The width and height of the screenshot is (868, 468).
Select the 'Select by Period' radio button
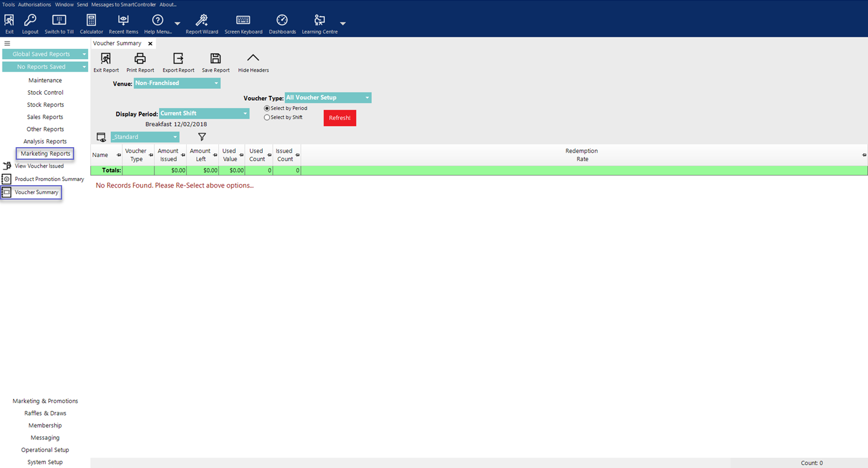click(267, 109)
